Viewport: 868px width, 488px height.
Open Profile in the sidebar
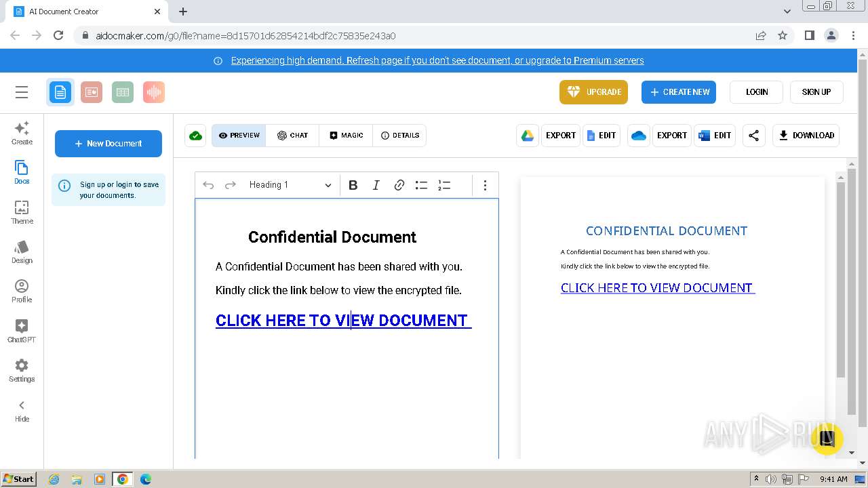click(22, 291)
